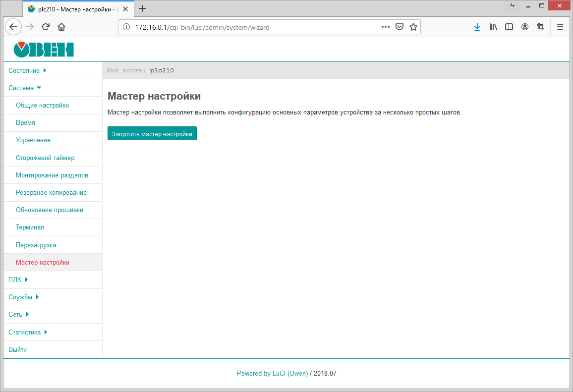Open a new tab with plus button
The image size is (573, 392).
142,8
